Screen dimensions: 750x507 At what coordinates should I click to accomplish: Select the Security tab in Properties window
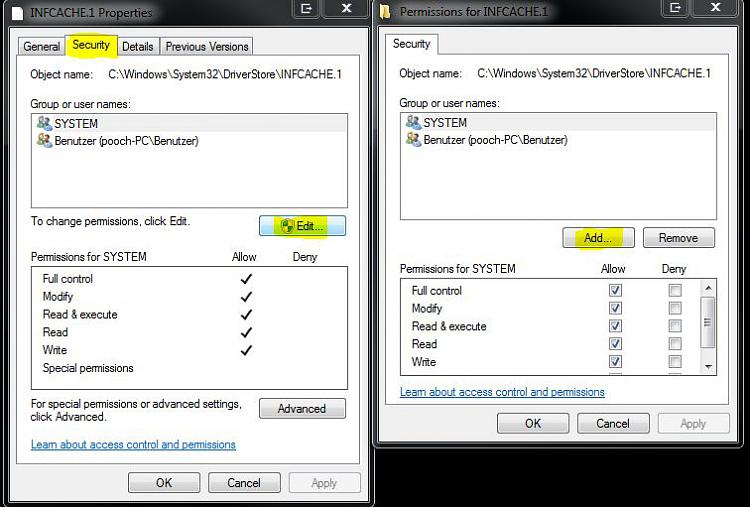(91, 45)
